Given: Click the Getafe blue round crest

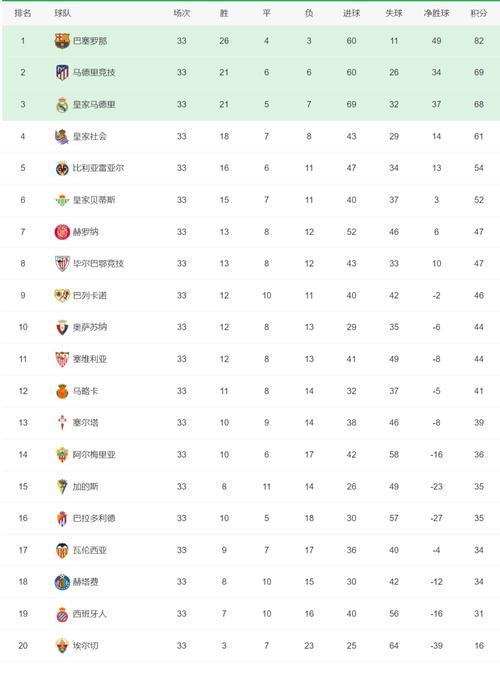Looking at the screenshot, I should tap(62, 582).
